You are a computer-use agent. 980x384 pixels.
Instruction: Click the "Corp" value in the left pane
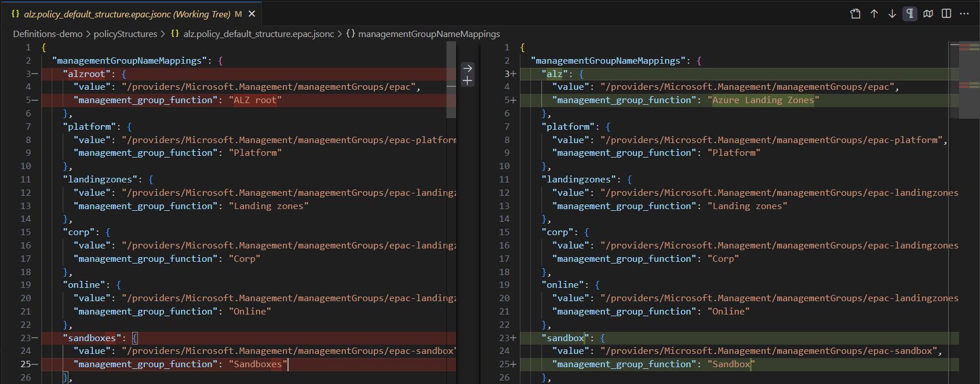245,258
